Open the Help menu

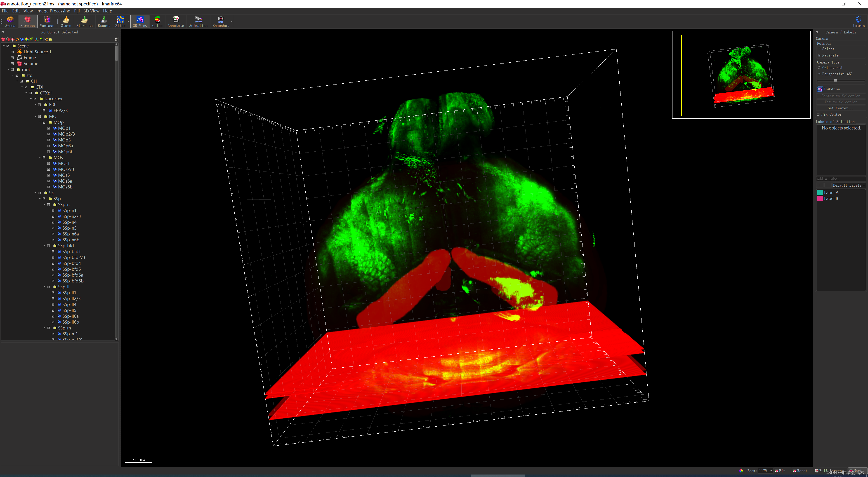(108, 11)
